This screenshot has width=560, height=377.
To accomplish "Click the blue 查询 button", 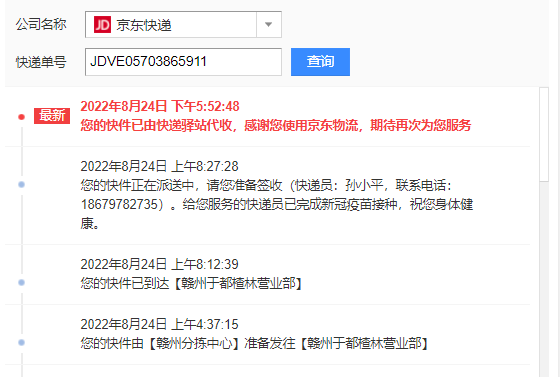I will pyautogui.click(x=320, y=62).
